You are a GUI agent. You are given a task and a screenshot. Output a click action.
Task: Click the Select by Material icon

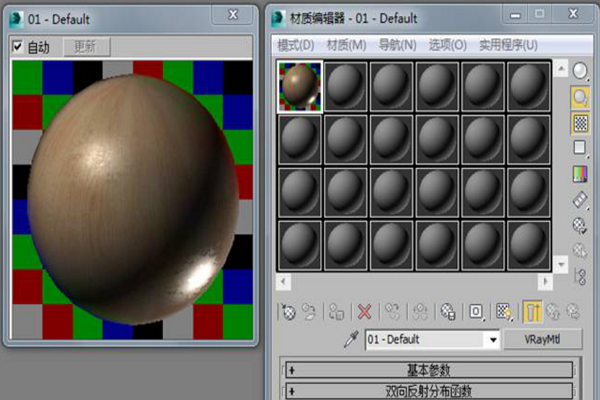[580, 251]
